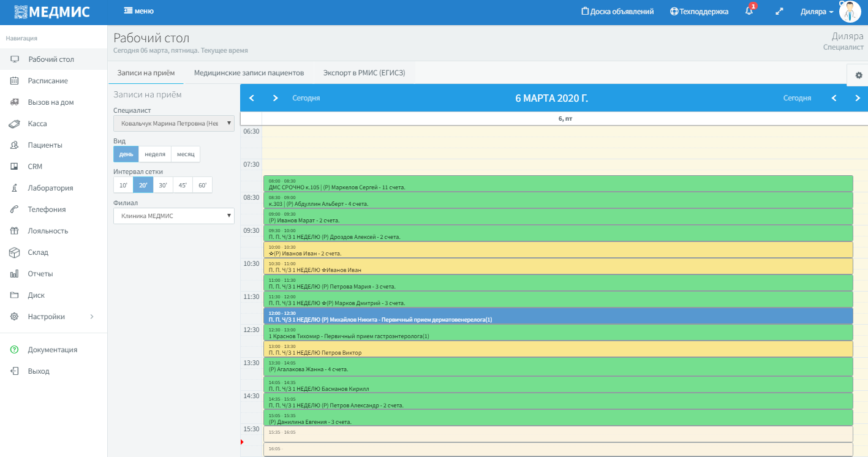The image size is (868, 457).
Task: Open appointment Данилина Евгения 15:05
Action: click(558, 418)
